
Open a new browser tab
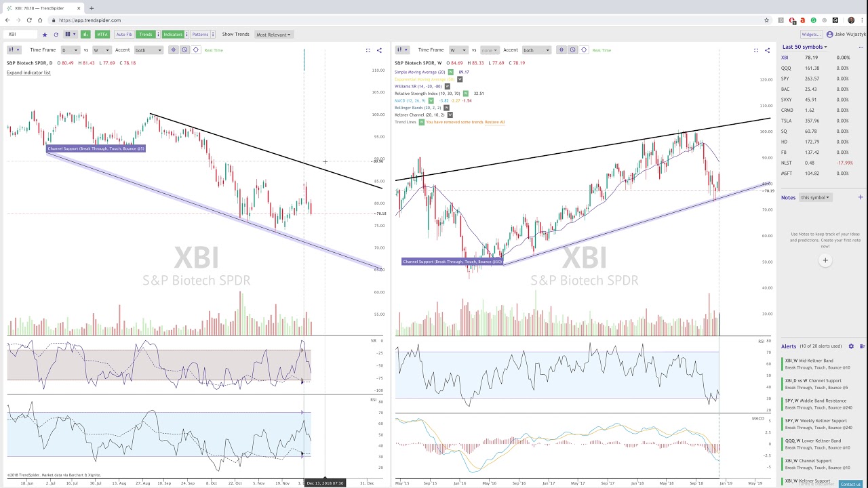(92, 8)
